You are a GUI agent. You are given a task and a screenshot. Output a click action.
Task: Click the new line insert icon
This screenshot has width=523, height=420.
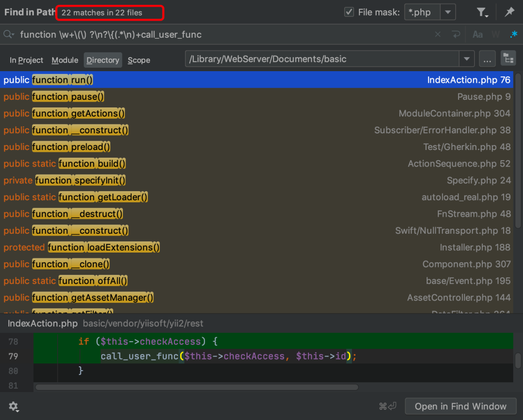455,34
